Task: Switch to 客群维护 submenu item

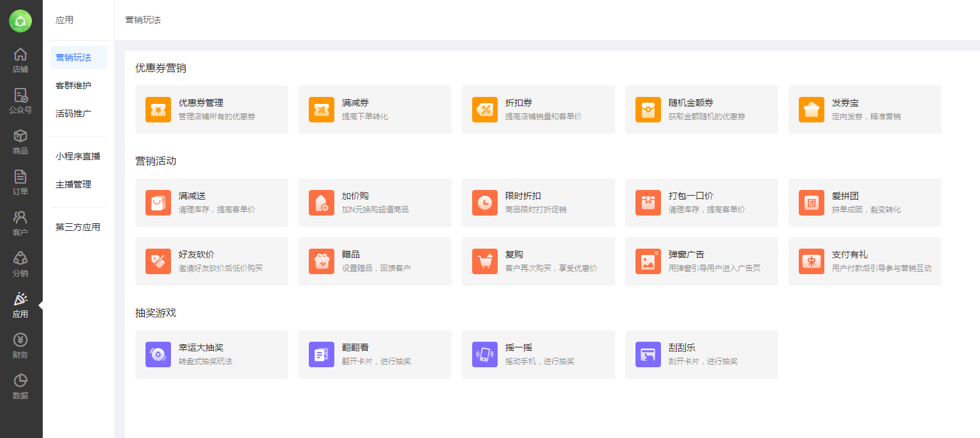Action: point(73,85)
